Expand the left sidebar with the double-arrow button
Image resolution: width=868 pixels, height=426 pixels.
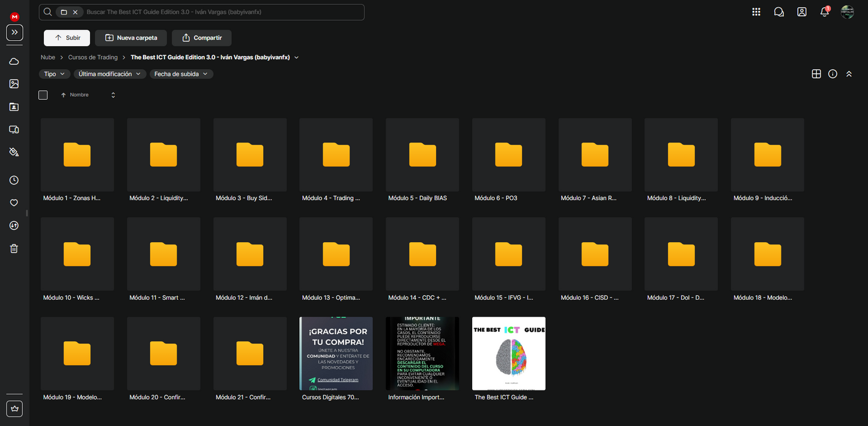(x=14, y=32)
